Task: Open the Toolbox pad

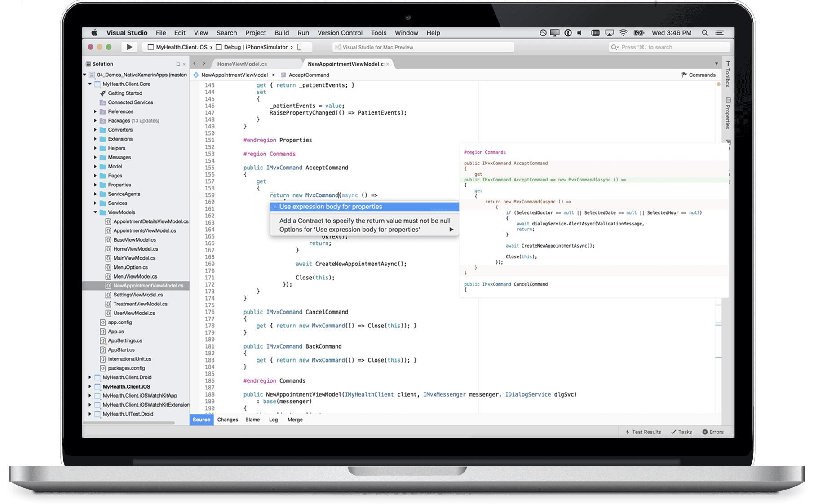Action: pyautogui.click(x=728, y=74)
